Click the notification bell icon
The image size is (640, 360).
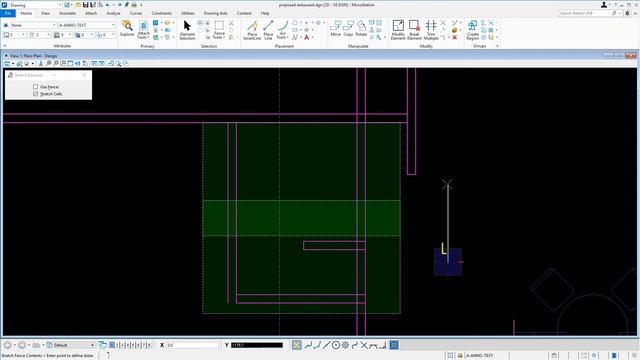(x=627, y=13)
